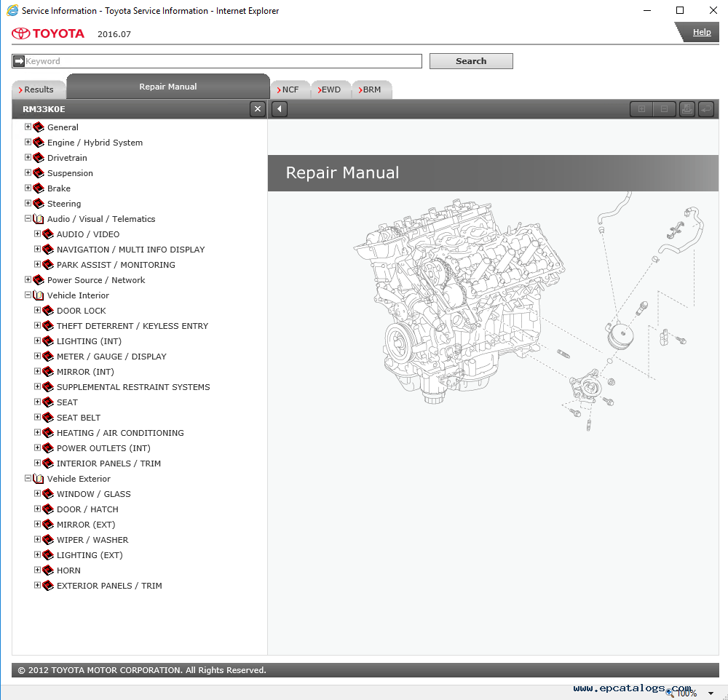This screenshot has width=728, height=700.
Task: Select the Repair Manual tab
Action: (168, 87)
